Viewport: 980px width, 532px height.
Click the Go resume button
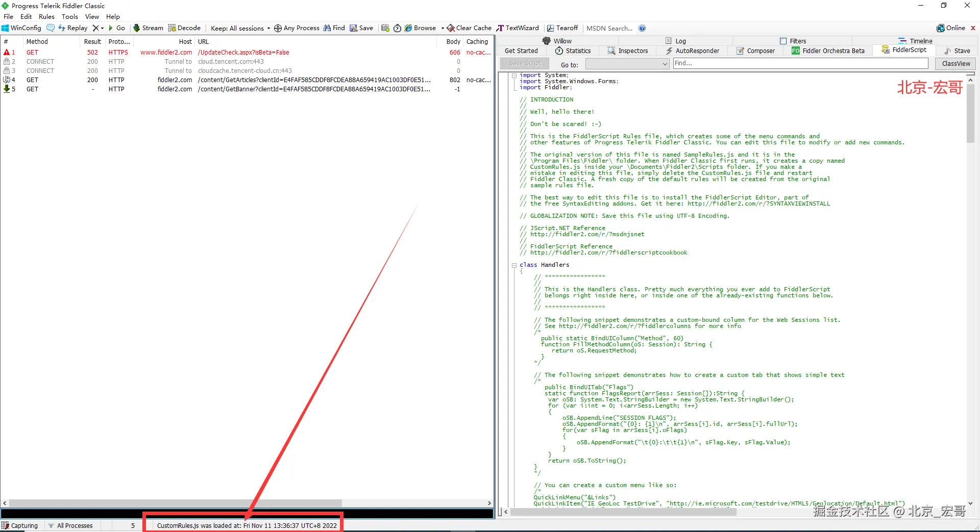point(117,28)
